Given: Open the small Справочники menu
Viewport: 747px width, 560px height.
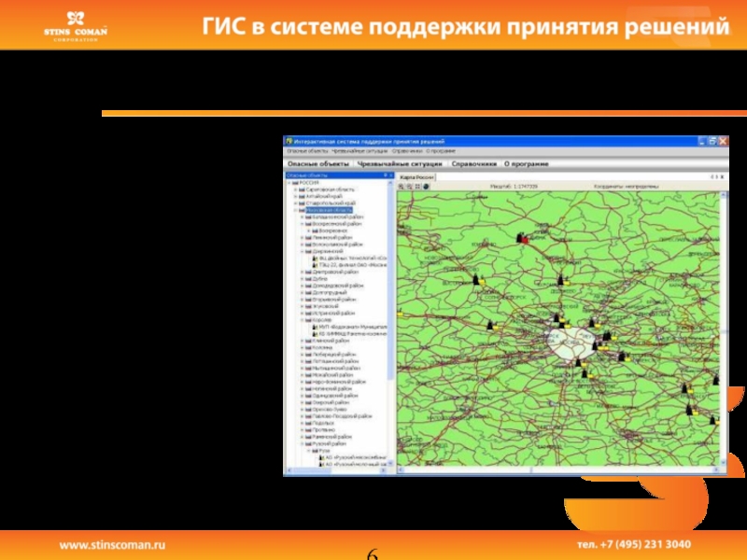Looking at the screenshot, I should click(407, 151).
